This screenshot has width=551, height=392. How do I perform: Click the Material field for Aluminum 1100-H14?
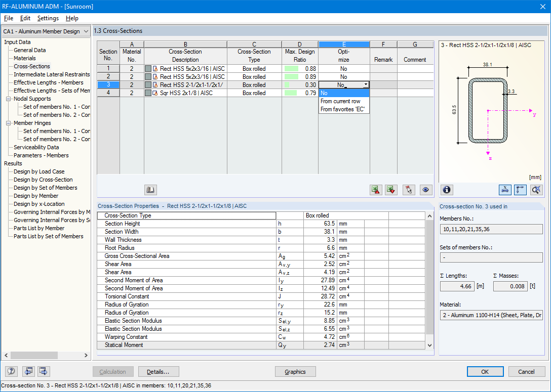(x=491, y=315)
